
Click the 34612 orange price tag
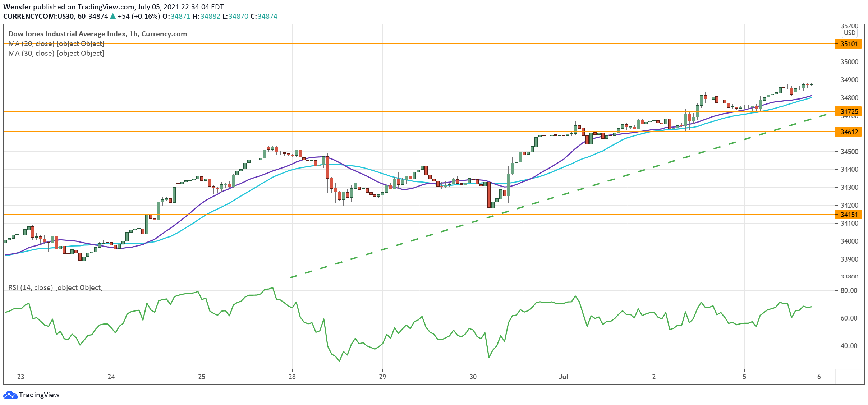tap(849, 132)
